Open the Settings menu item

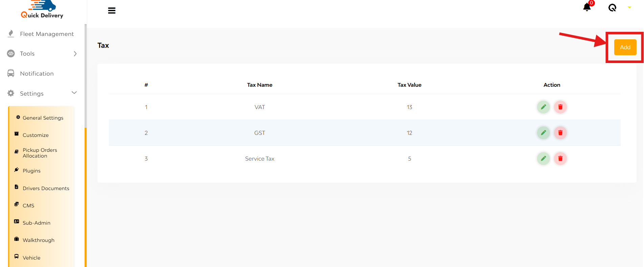[32, 94]
